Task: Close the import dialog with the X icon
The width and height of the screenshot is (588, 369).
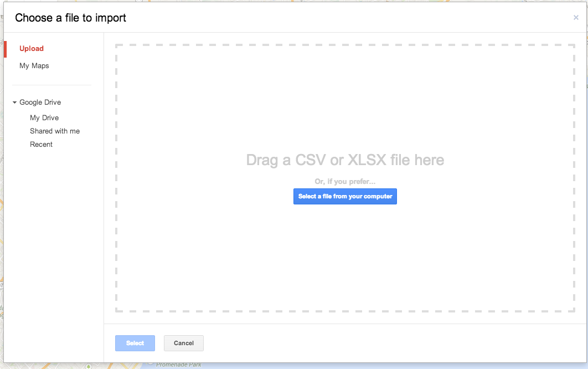Action: 576,18
